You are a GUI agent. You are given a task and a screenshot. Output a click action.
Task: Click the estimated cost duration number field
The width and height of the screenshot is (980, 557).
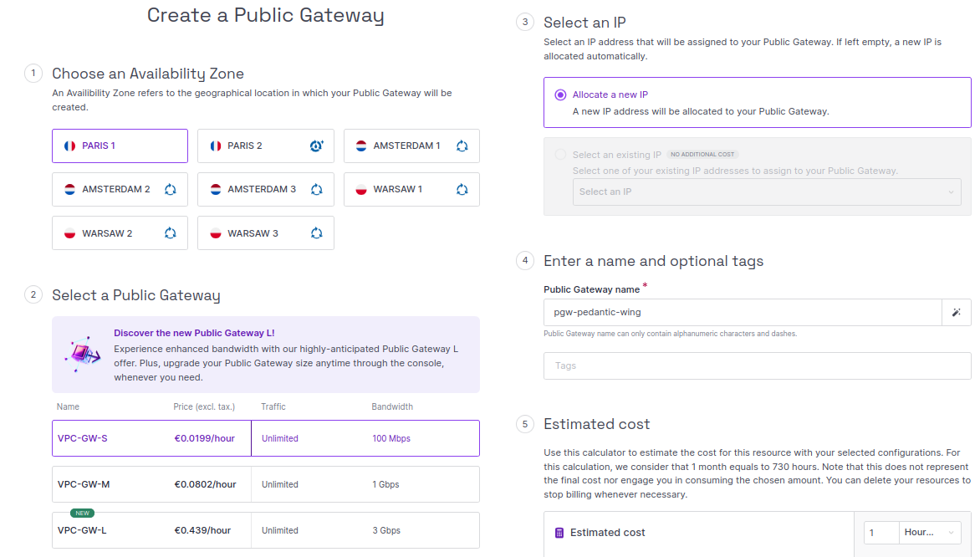point(880,533)
